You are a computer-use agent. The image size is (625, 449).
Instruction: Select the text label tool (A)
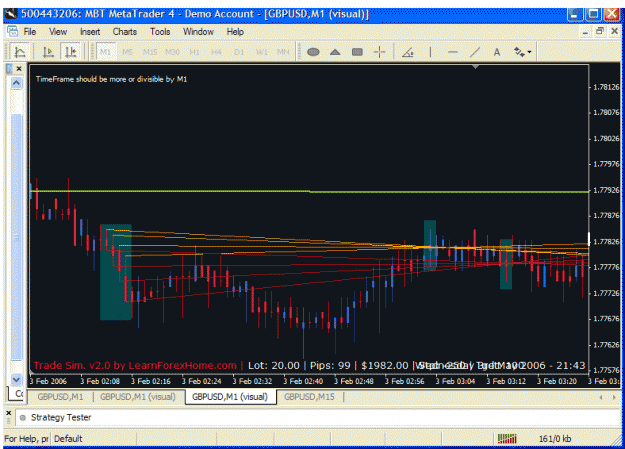pos(497,52)
